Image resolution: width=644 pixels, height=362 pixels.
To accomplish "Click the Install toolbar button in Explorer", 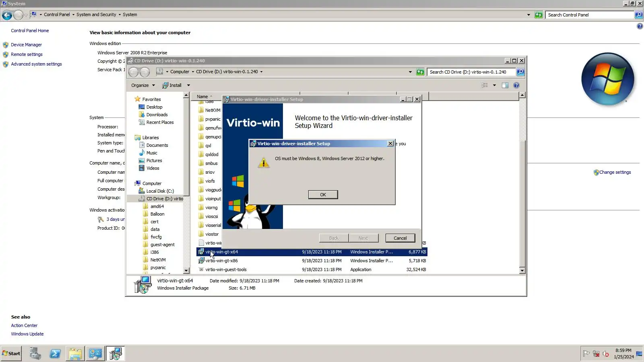I will click(x=172, y=85).
